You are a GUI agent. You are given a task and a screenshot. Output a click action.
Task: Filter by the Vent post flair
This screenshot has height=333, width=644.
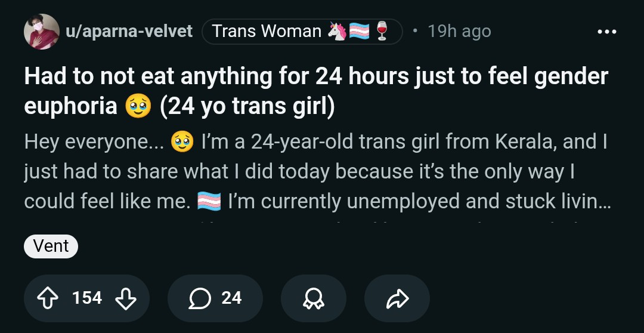51,246
